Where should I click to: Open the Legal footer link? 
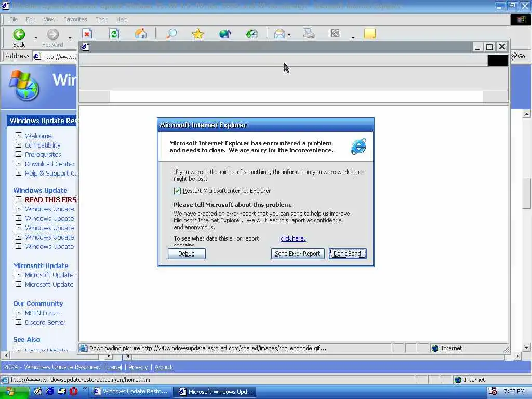114,367
